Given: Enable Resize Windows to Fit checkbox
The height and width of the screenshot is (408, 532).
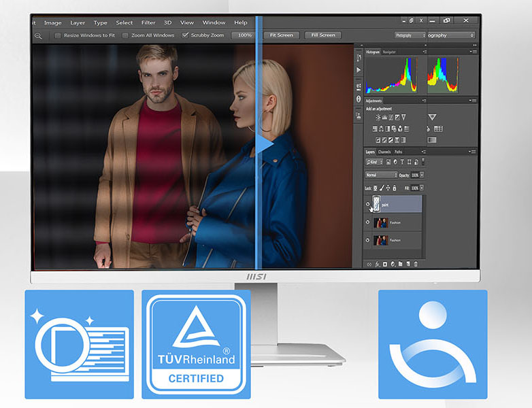Looking at the screenshot, I should [58, 35].
